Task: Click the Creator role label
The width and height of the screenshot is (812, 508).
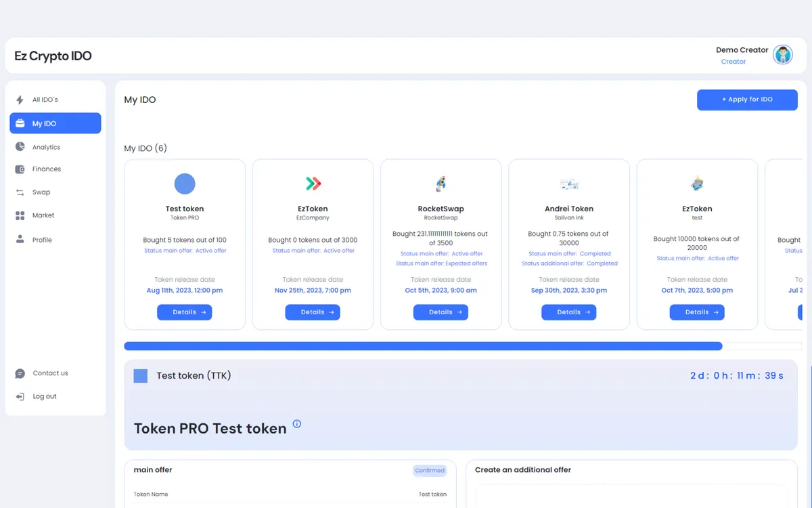Action: point(734,62)
